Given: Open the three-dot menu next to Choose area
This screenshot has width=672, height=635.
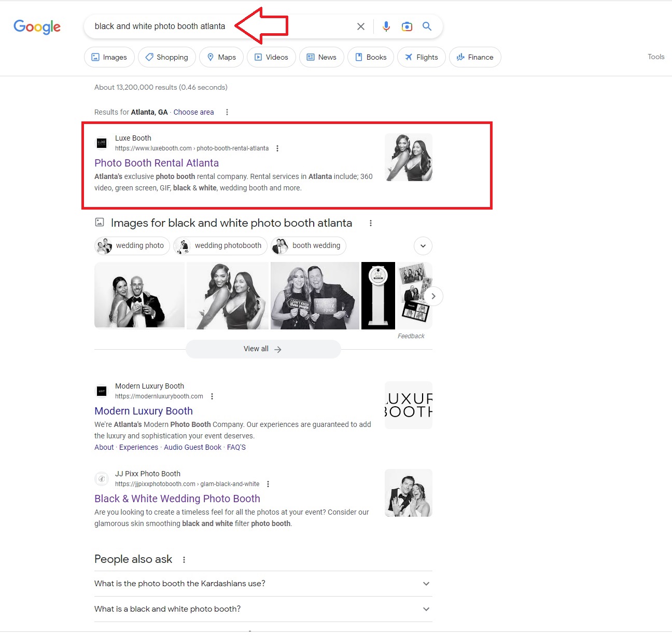Looking at the screenshot, I should point(227,112).
